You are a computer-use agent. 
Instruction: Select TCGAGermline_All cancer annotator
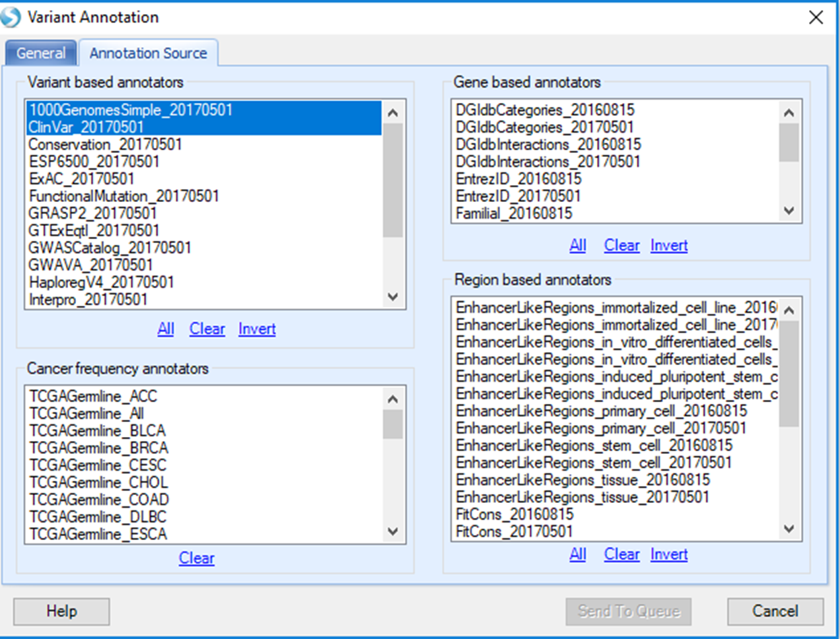204,414
